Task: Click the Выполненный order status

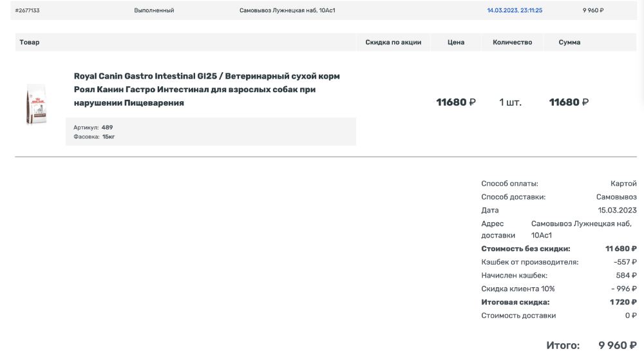Action: coord(154,10)
